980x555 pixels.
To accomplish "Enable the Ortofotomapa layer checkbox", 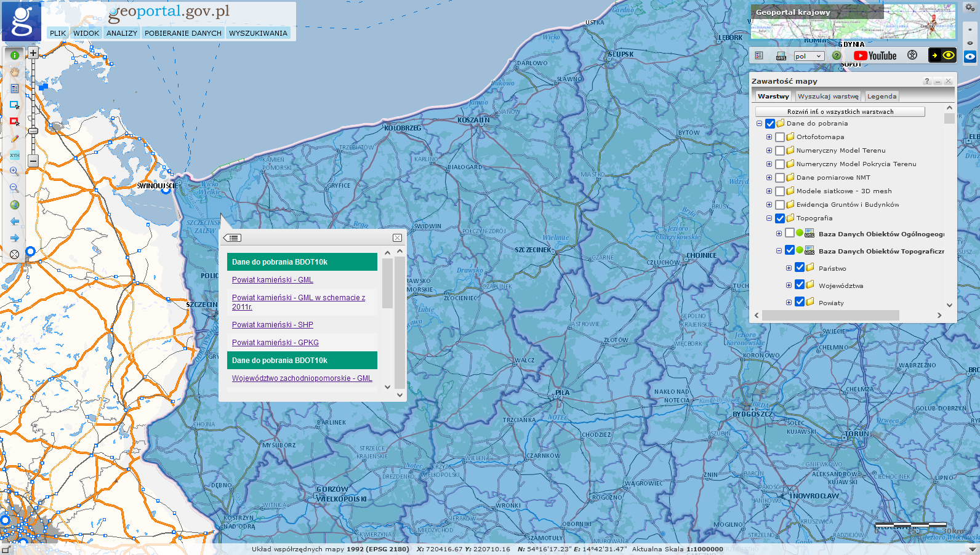I will (x=780, y=137).
